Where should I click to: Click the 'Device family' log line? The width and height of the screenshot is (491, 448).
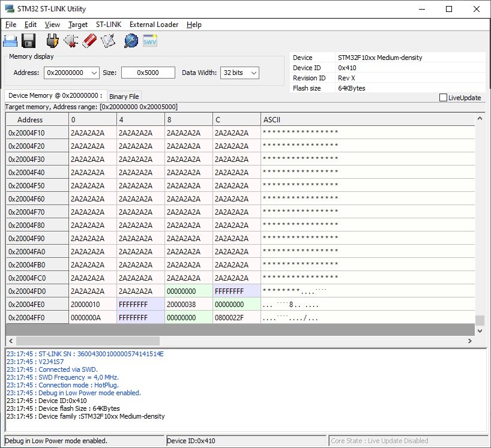(x=86, y=416)
